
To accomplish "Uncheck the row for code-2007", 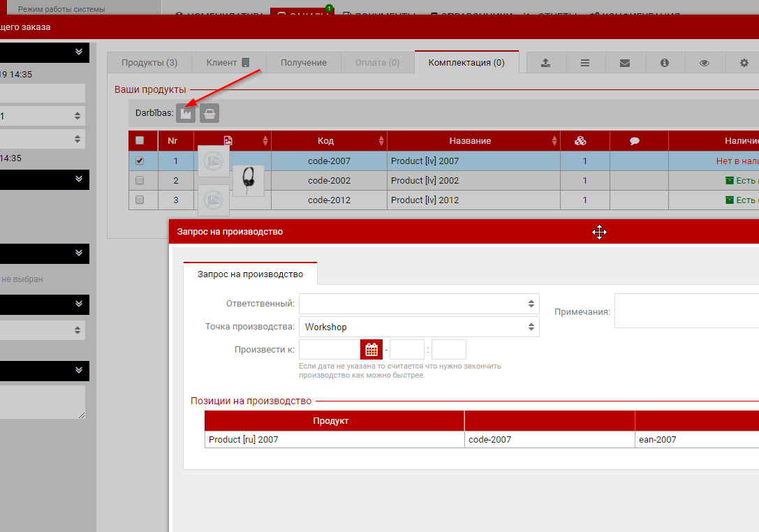I will pos(140,161).
